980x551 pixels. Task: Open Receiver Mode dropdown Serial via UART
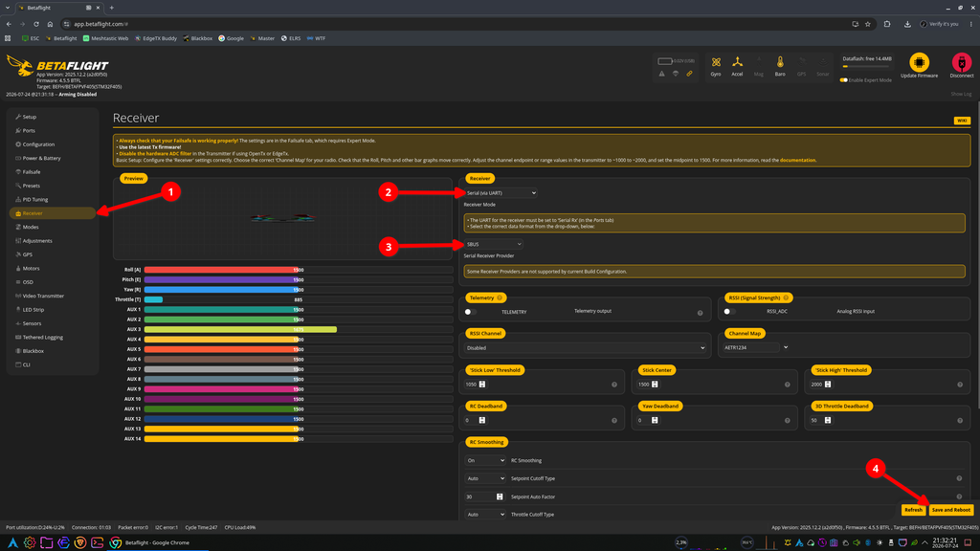501,193
